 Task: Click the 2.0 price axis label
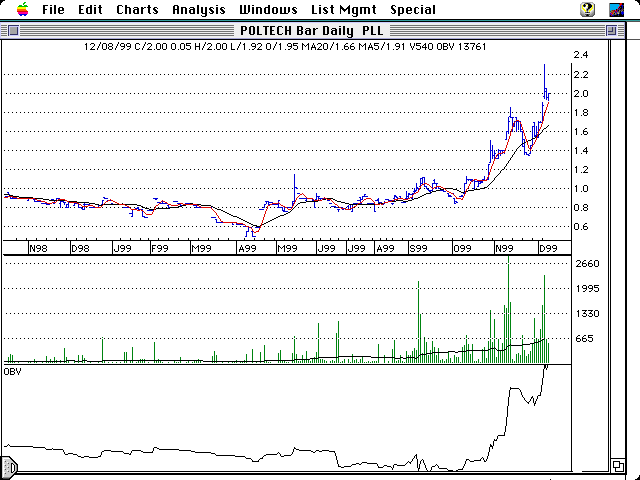click(581, 93)
